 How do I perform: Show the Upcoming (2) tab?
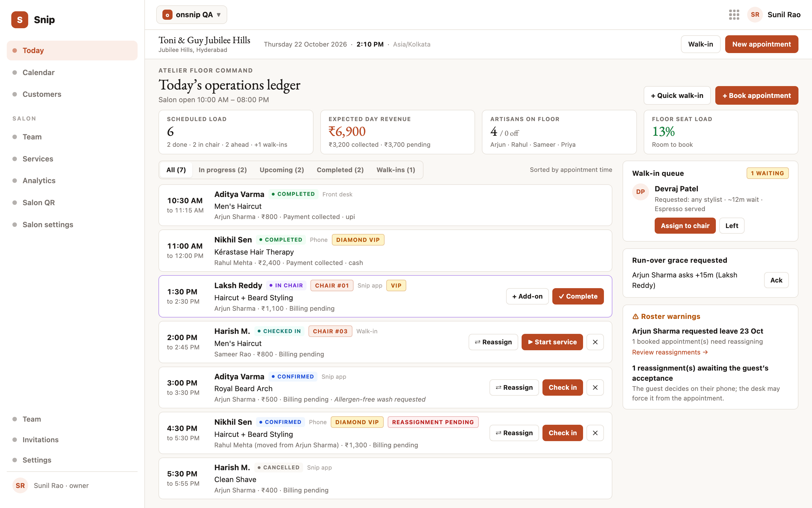(281, 170)
